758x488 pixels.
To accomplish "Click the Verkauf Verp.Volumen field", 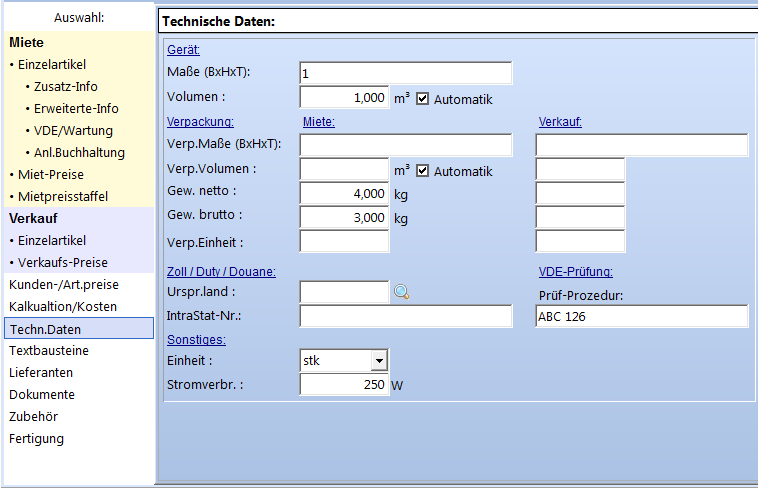I will tap(580, 169).
